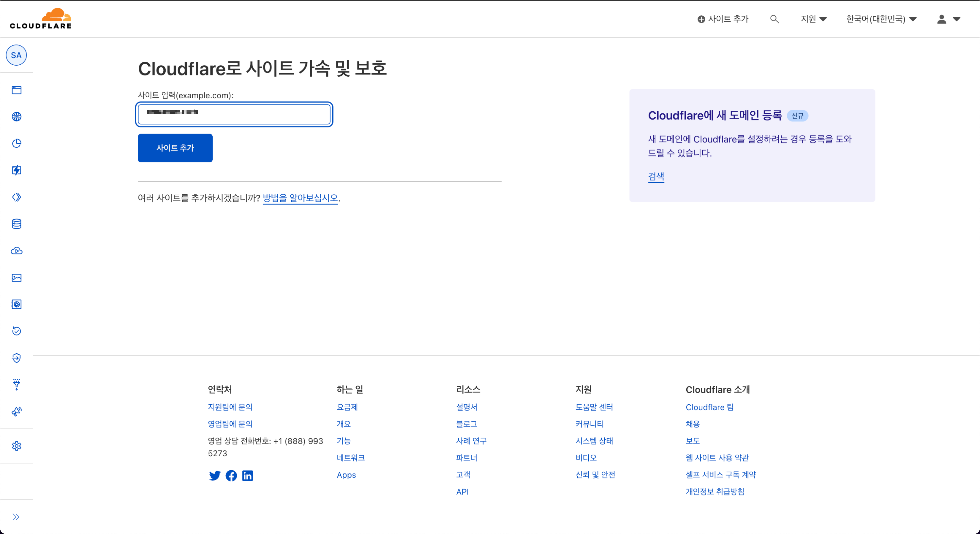Image resolution: width=980 pixels, height=534 pixels.
Task: Open the Twitter social link
Action: coord(215,476)
